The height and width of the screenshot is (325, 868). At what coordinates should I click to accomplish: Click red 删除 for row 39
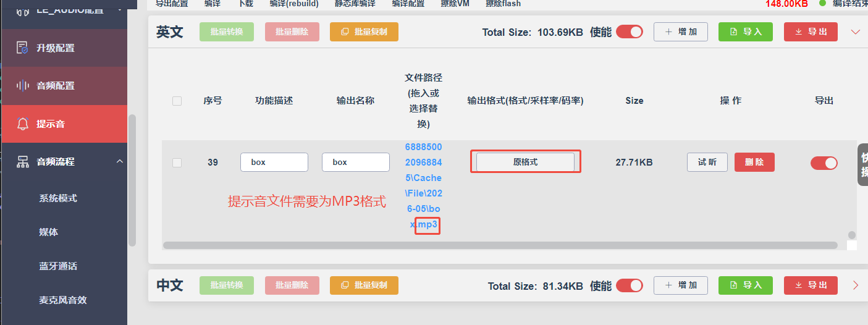click(754, 162)
